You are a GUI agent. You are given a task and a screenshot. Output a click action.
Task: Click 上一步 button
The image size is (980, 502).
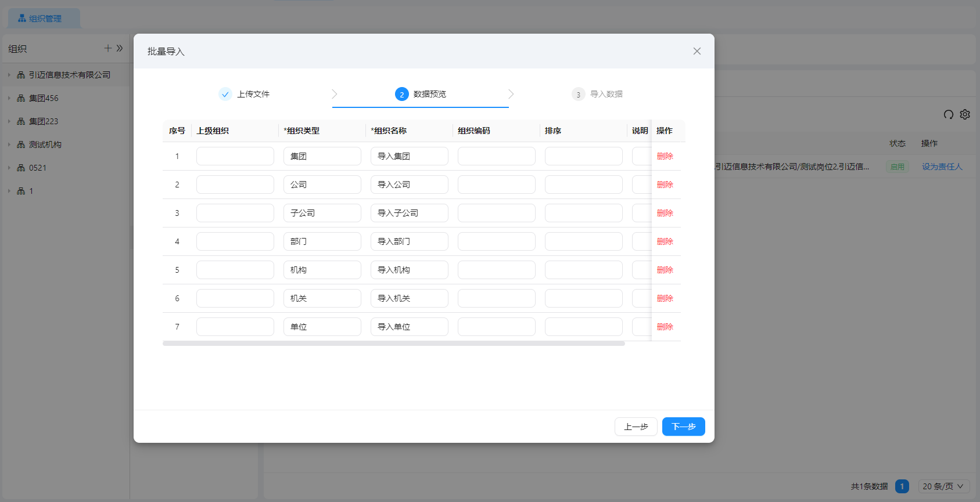tap(636, 427)
